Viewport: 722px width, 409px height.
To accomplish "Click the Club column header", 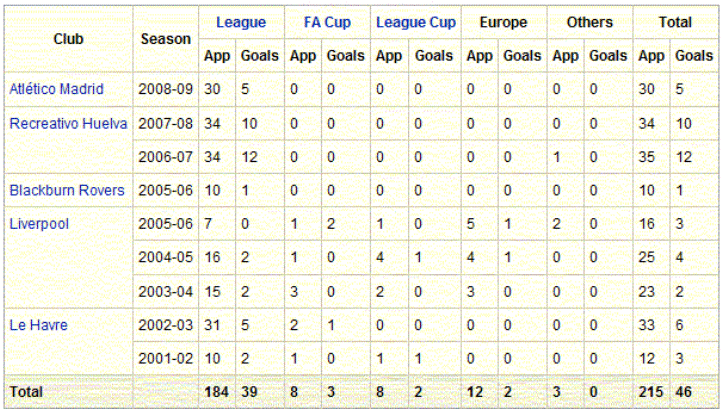I will tap(68, 38).
